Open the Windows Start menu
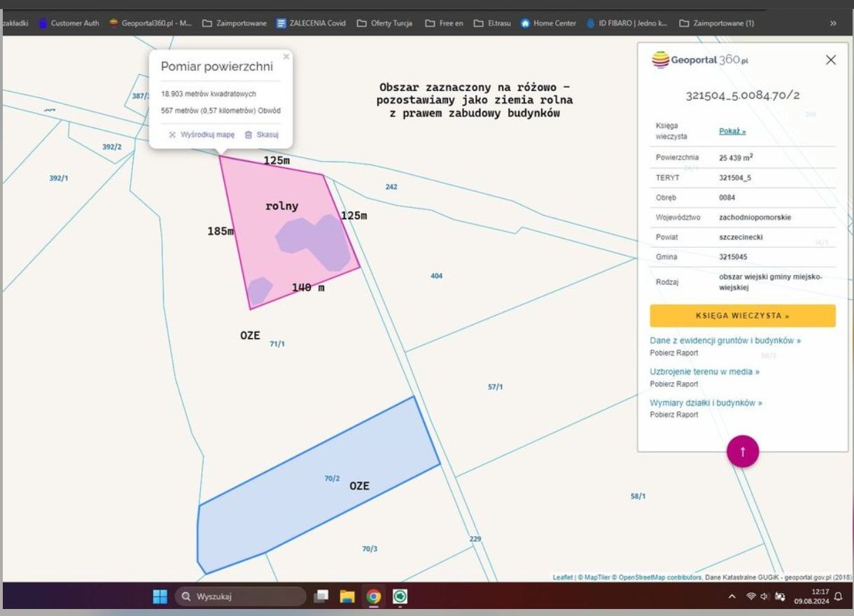The height and width of the screenshot is (616, 854). click(160, 596)
